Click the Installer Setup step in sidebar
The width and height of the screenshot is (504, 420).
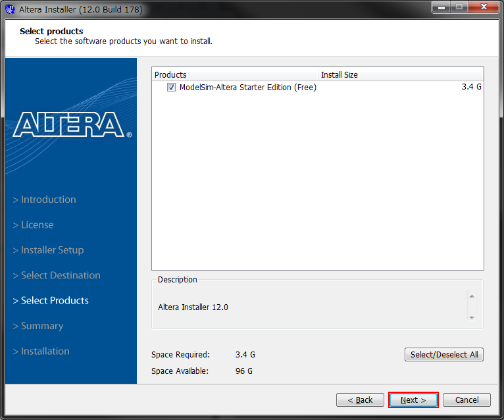pyautogui.click(x=48, y=250)
